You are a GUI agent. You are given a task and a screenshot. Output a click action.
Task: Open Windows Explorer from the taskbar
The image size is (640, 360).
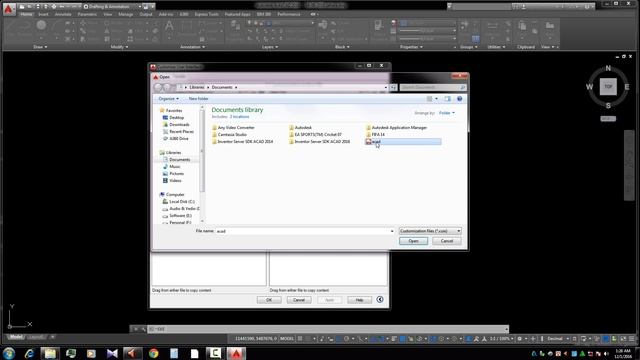tap(50, 353)
